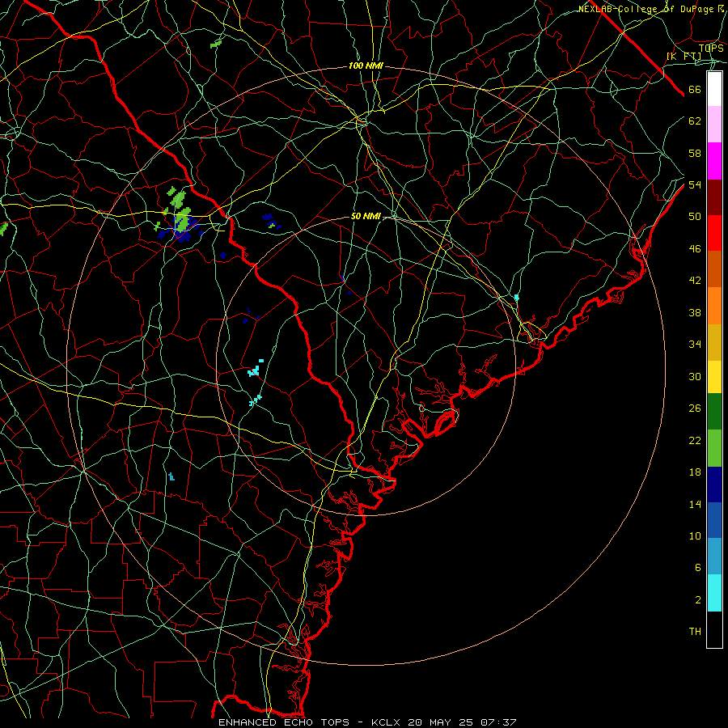Click the 18 legend value
Screen dimensions: 728x728
pos(695,472)
